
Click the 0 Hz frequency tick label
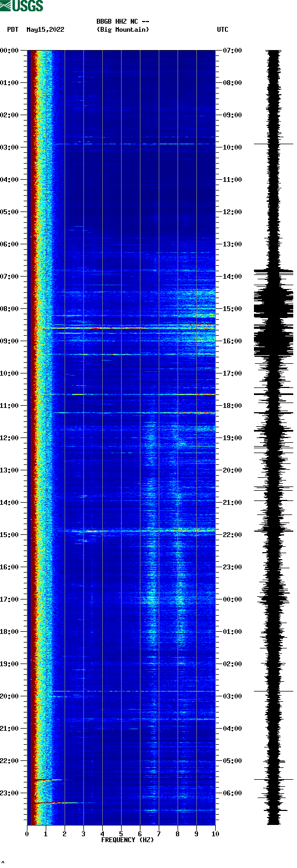[x=27, y=834]
